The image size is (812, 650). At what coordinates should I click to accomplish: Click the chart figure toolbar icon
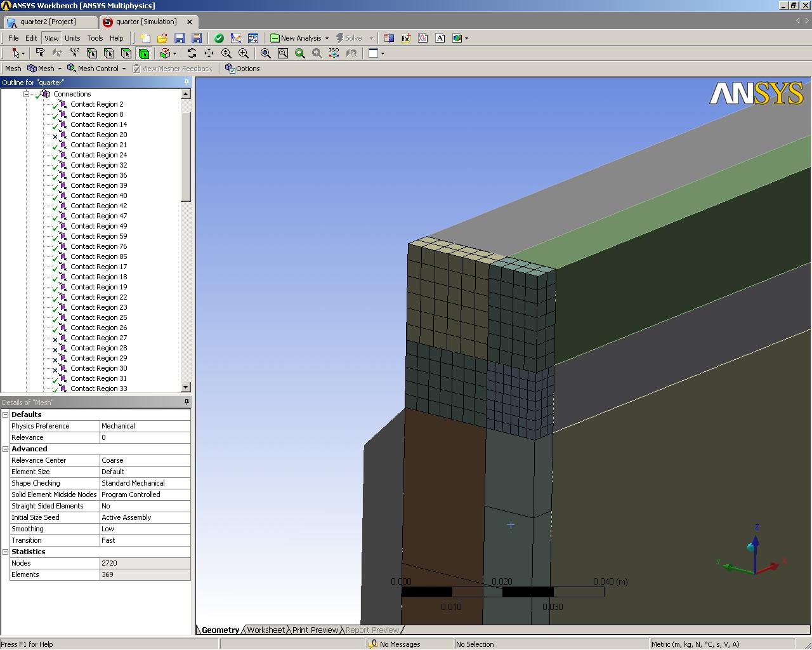click(x=423, y=38)
